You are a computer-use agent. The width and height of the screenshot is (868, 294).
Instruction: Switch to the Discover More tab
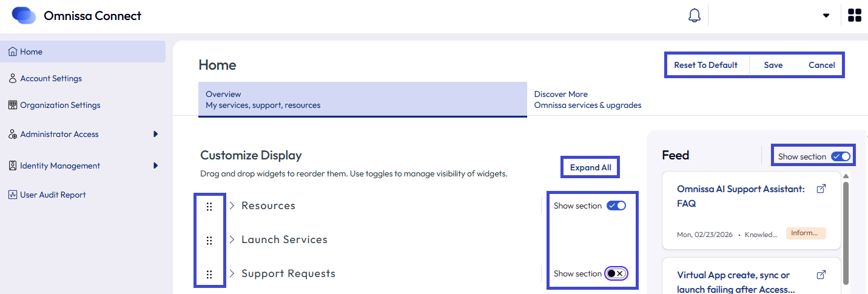point(587,99)
